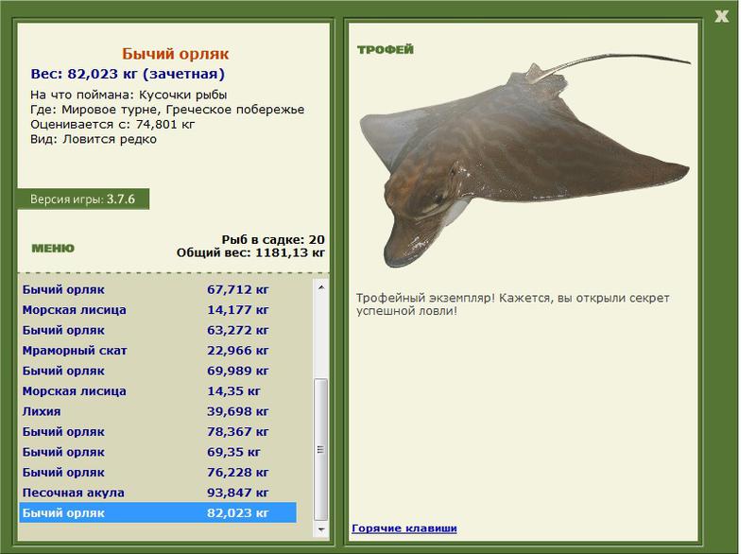Select Бычий орляк 67,712 кг entry
The image size is (756, 554).
tap(158, 290)
